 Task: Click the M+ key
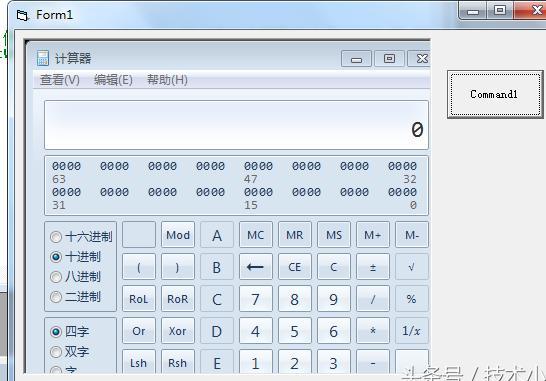coord(373,235)
